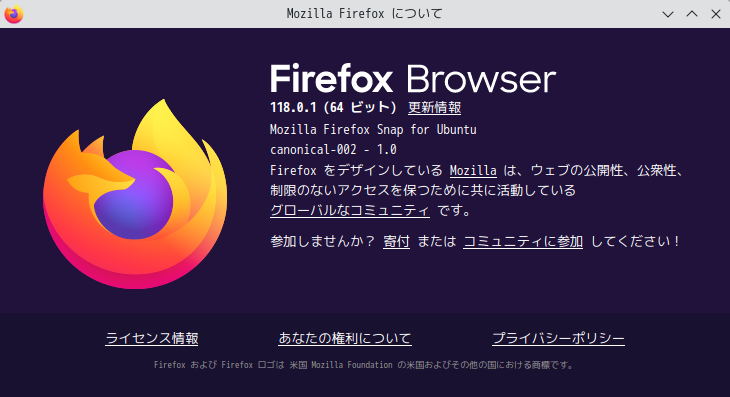Close the About Firefox dialog
The image size is (730, 397).
pos(716,14)
